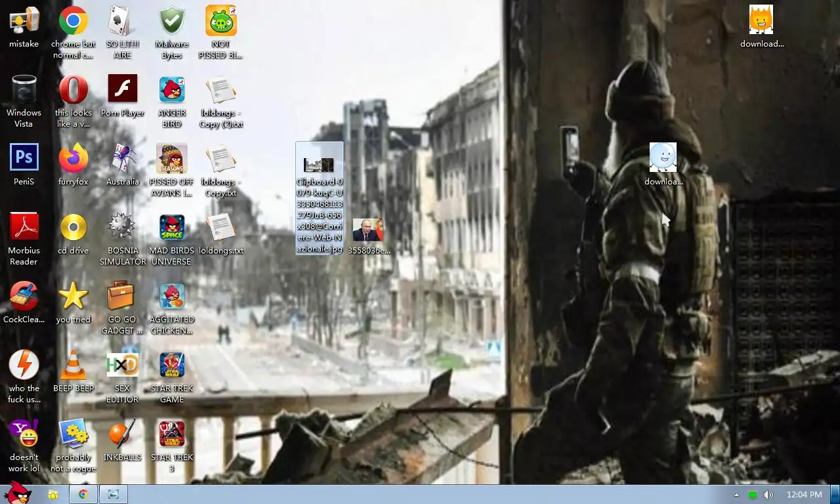840x504 pixels.
Task: Select the Clipboard-0079 jpg image file
Action: pyautogui.click(x=320, y=198)
